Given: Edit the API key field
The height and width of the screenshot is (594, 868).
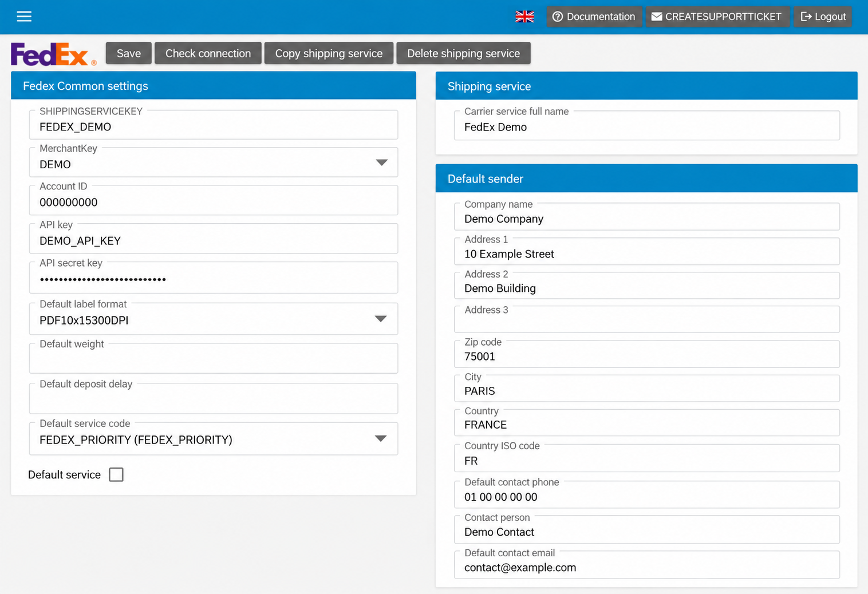Looking at the screenshot, I should tap(214, 239).
